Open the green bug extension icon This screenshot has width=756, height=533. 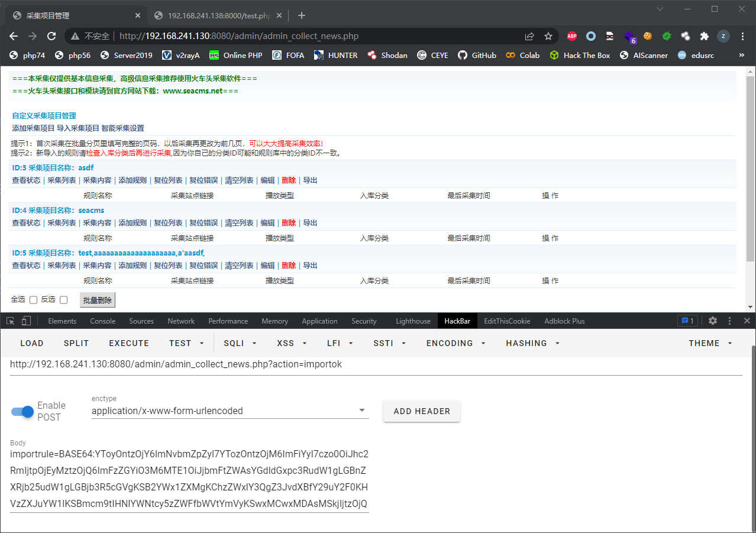tap(667, 36)
